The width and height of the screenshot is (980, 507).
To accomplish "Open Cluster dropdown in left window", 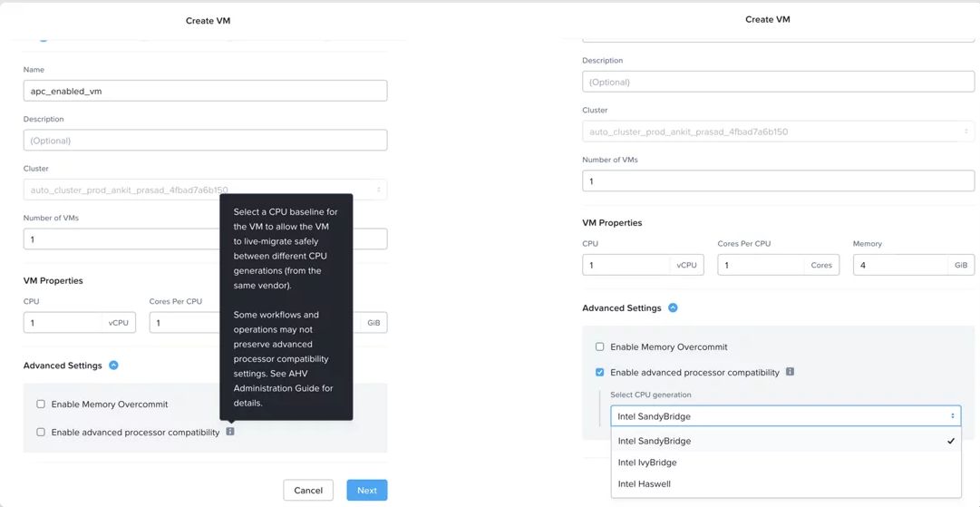I will [205, 190].
